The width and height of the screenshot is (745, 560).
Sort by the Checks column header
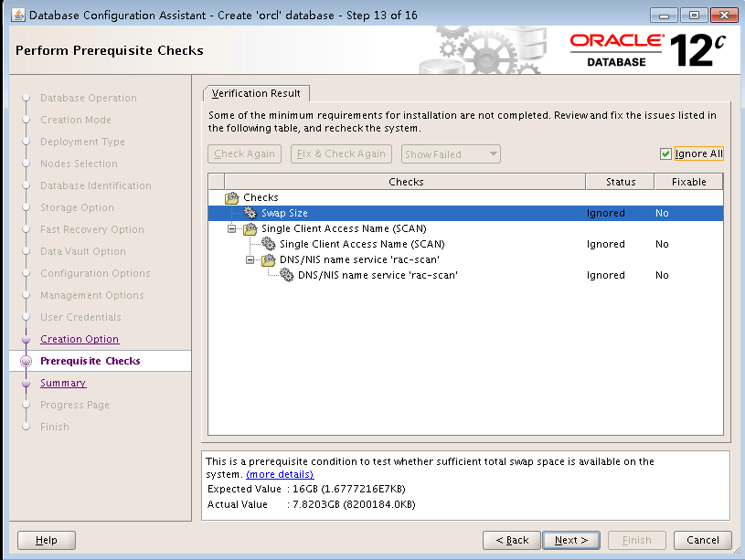(x=405, y=182)
